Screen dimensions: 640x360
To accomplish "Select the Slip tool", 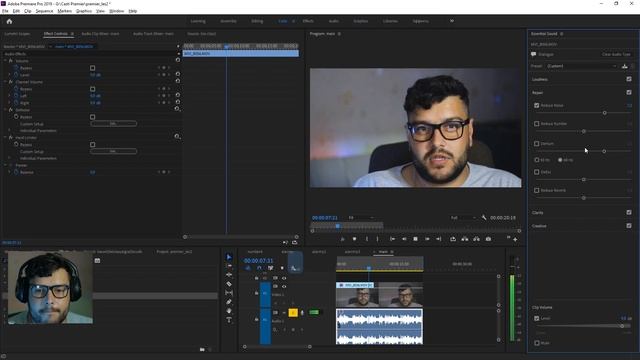I will (x=229, y=293).
